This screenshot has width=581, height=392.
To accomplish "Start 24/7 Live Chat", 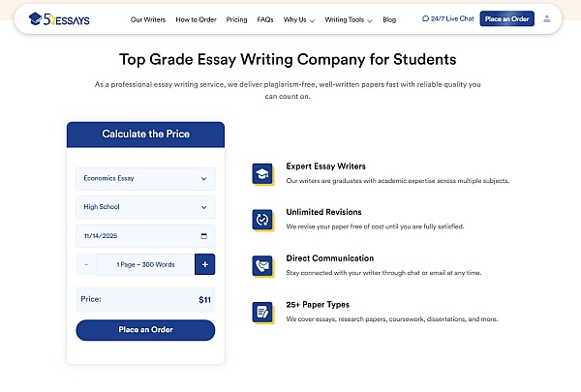I will [447, 19].
